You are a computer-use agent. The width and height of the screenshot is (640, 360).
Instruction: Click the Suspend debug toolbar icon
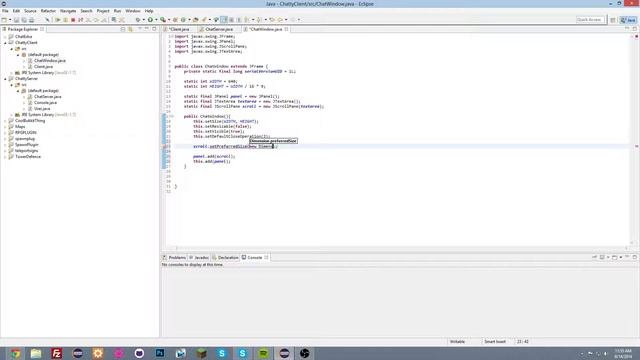[x=65, y=20]
